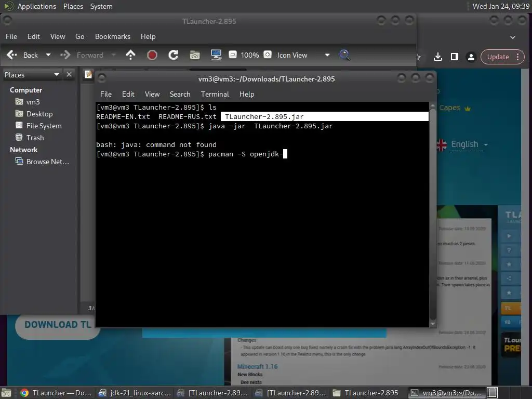Click the Capes link on webpage
This screenshot has width=532, height=399.
pos(449,108)
